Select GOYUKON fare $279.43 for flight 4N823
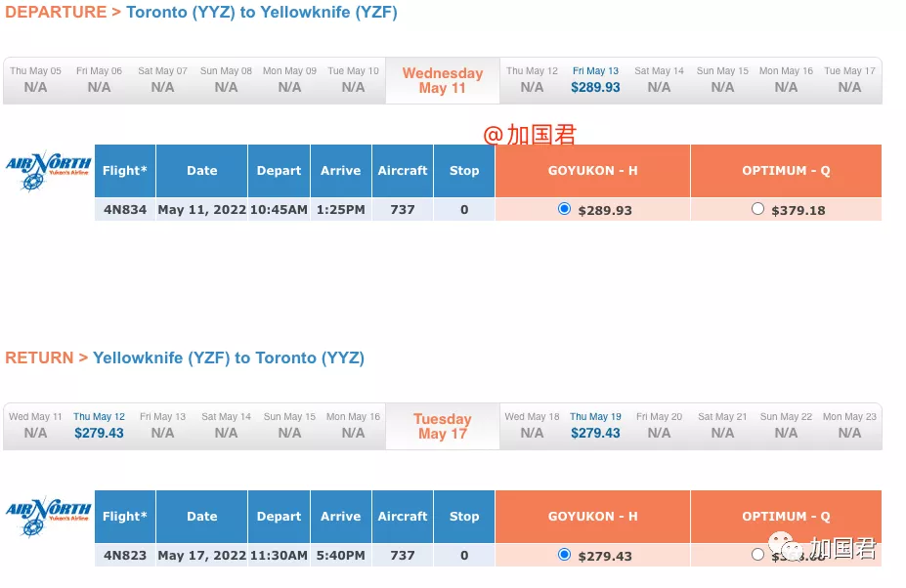906x588 pixels. tap(565, 555)
